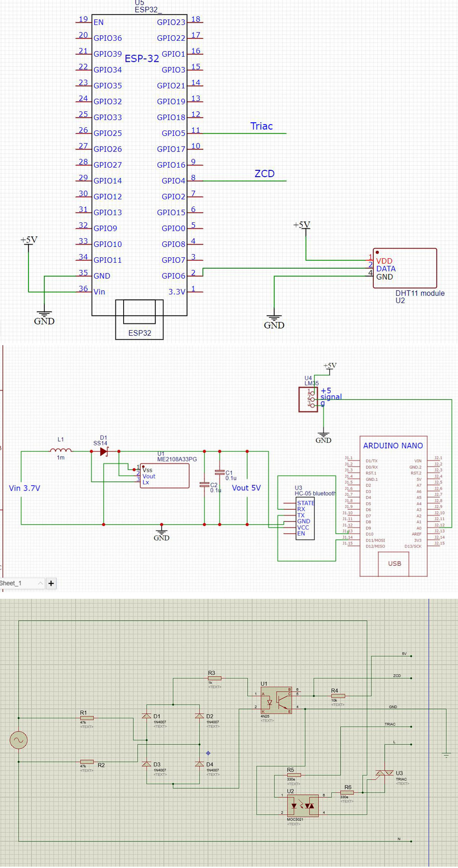This screenshot has width=458, height=868.
Task: Select resistor R4 10k
Action: 338,696
